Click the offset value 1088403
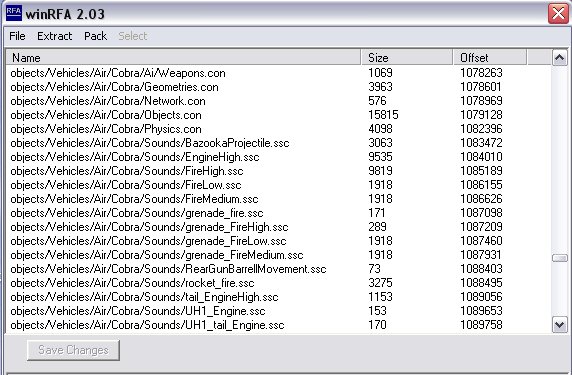This screenshot has width=572, height=375. [481, 269]
